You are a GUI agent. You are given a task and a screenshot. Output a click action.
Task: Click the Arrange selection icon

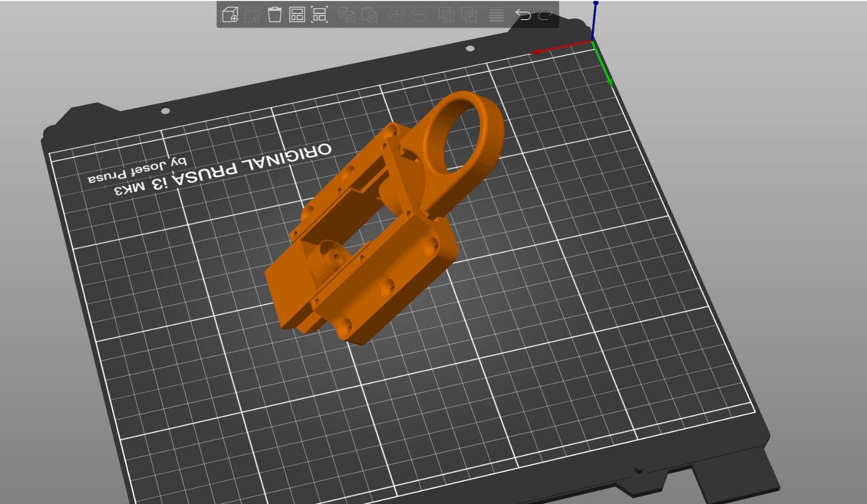click(x=319, y=15)
